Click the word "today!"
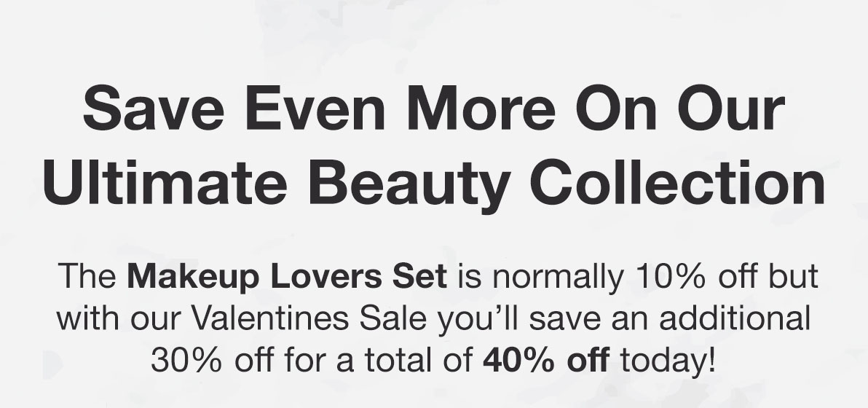Viewport: 868px width, 408px height. coord(668,361)
